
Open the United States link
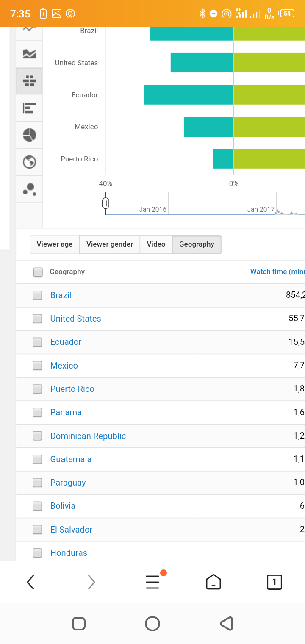tap(76, 319)
